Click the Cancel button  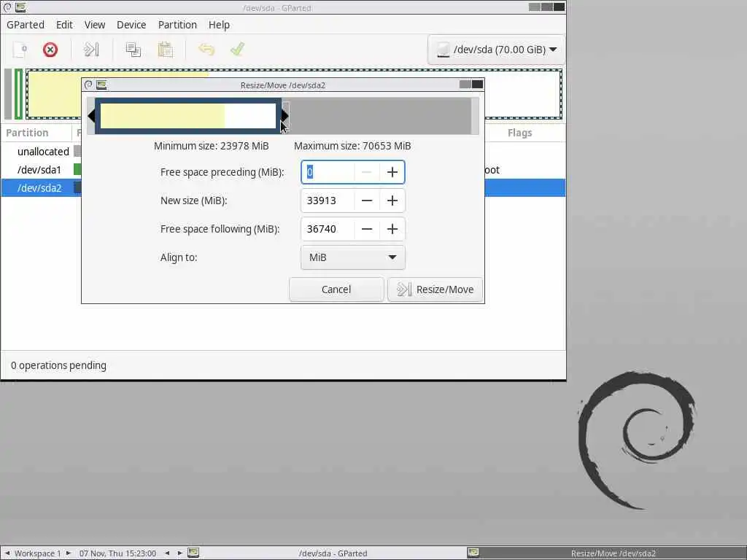(336, 289)
